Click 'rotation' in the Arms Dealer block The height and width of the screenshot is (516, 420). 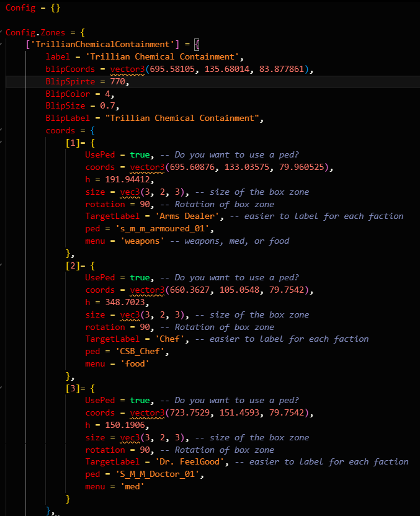point(105,204)
